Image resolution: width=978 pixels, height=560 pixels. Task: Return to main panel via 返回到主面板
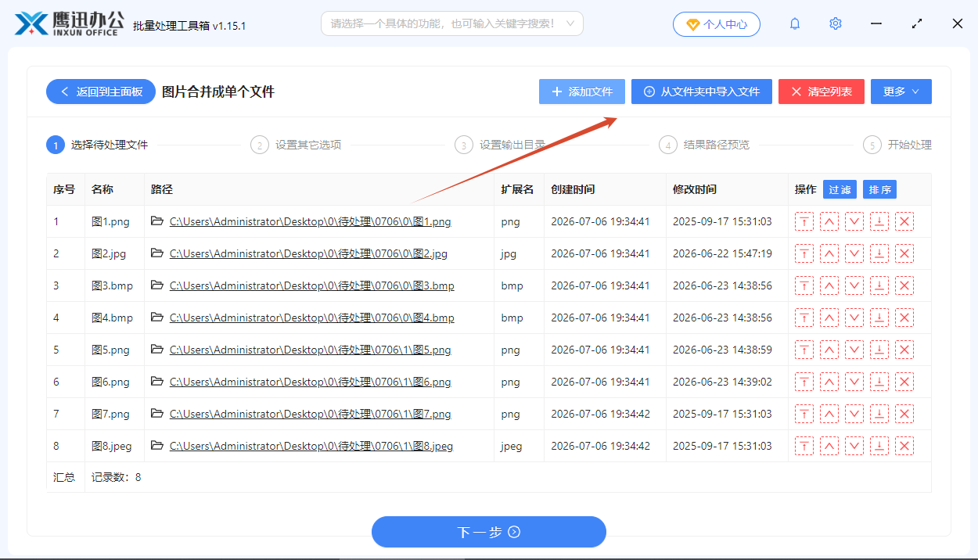point(101,92)
